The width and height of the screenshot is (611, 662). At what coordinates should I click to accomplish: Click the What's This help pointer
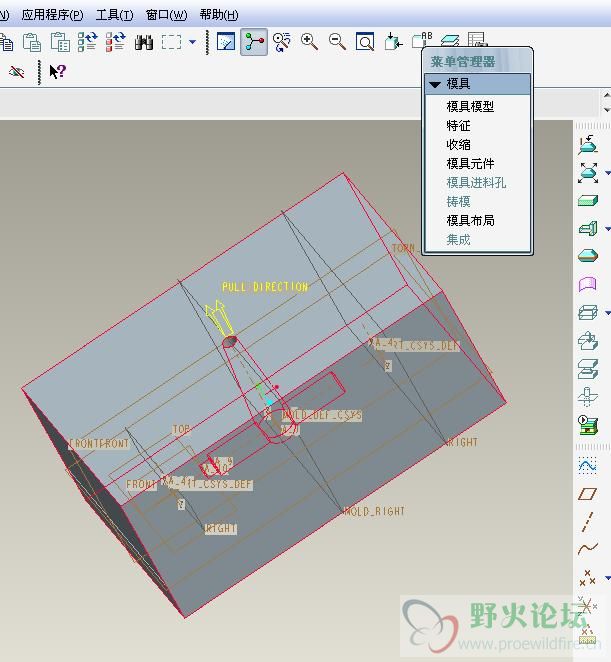coord(57,71)
